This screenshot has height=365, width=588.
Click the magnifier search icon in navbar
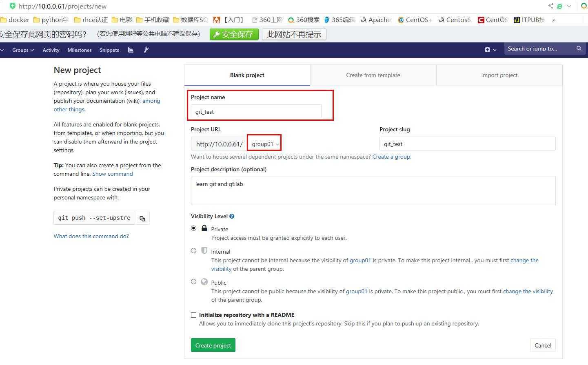click(x=579, y=49)
